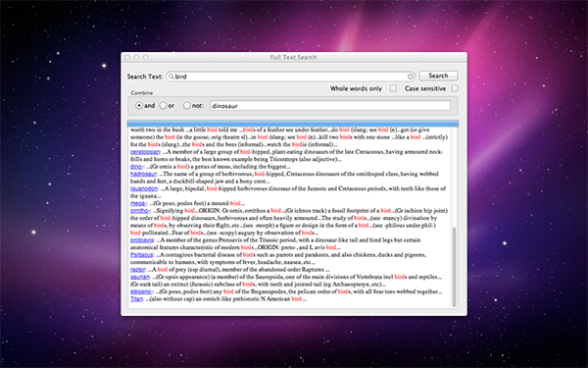Focus the Search Text field containing bird
588x368 pixels.
click(x=291, y=77)
